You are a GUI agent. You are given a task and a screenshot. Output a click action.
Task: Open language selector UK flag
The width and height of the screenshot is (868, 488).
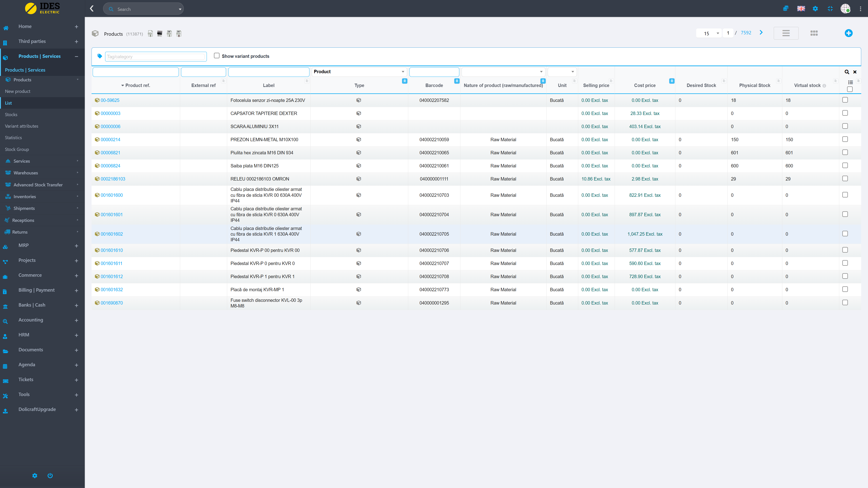[x=801, y=8]
